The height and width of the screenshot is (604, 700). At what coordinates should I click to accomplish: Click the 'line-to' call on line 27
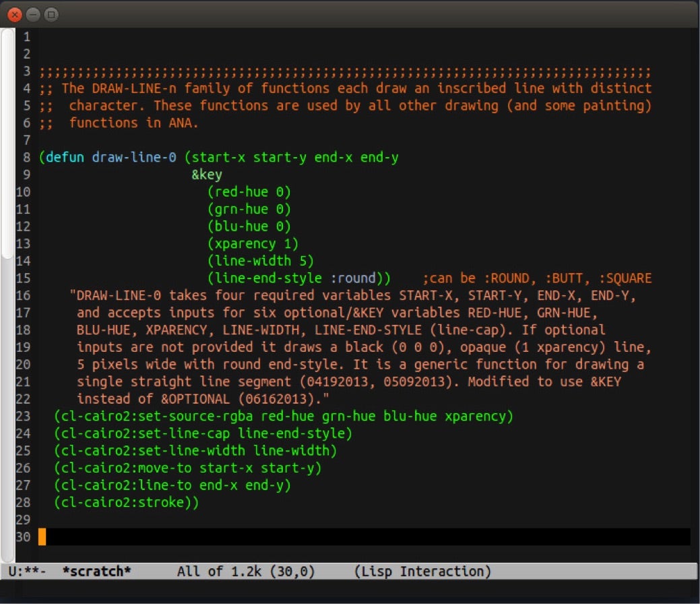coord(164,485)
